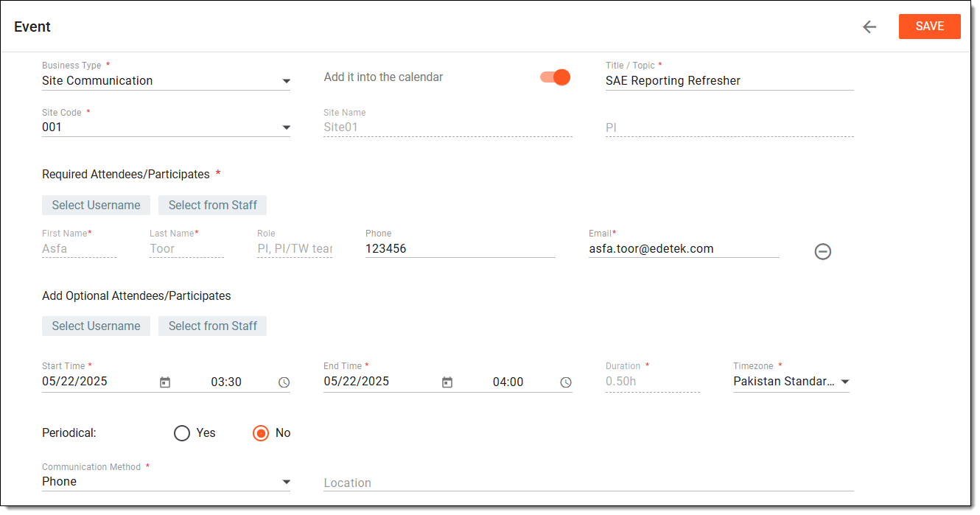Open the Business Type dropdown
This screenshot has width=980, height=515.
(x=166, y=81)
